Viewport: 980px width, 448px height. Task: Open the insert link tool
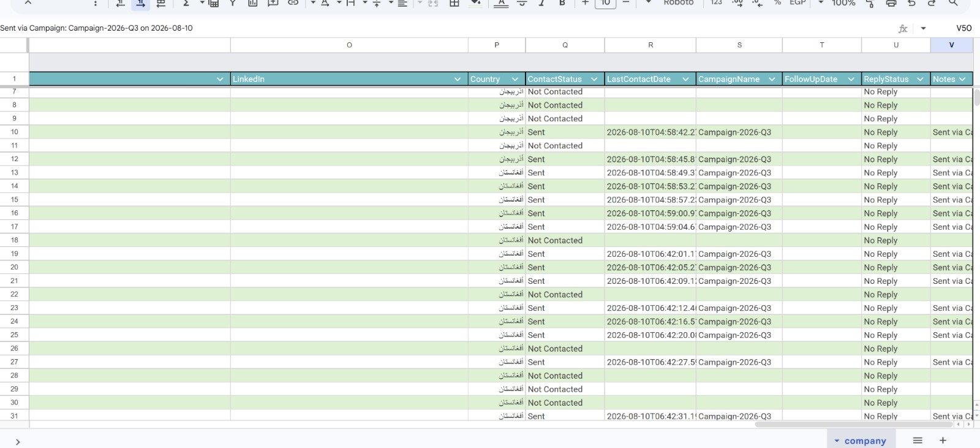click(x=293, y=3)
